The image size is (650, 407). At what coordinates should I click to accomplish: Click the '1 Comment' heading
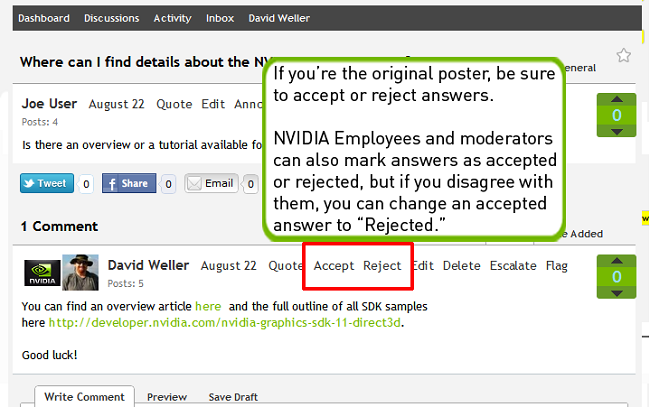tap(59, 226)
